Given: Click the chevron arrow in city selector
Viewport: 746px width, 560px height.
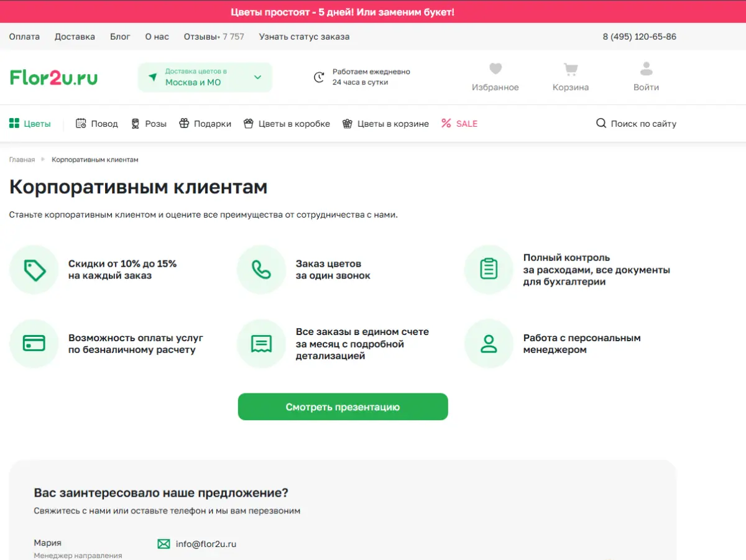Looking at the screenshot, I should [x=258, y=77].
